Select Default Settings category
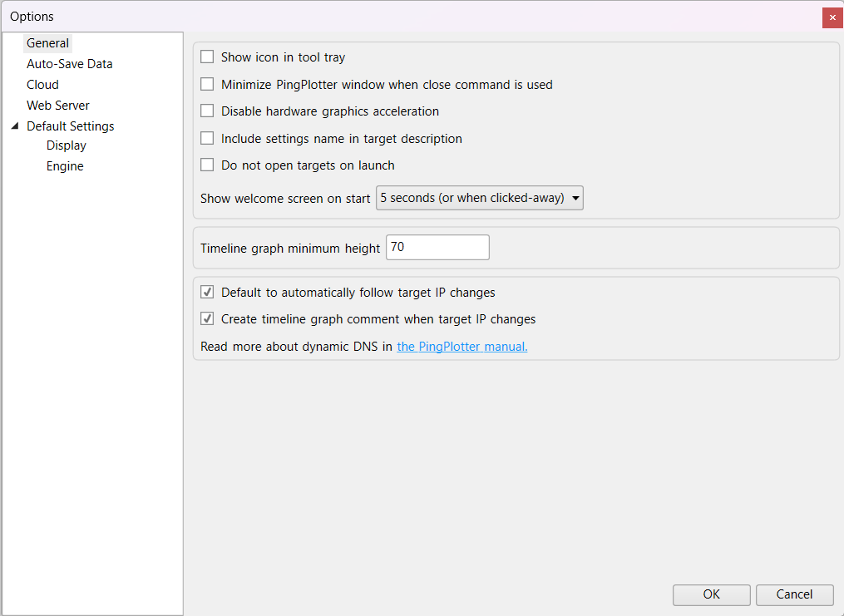Screen dimensions: 844x616 (x=71, y=126)
